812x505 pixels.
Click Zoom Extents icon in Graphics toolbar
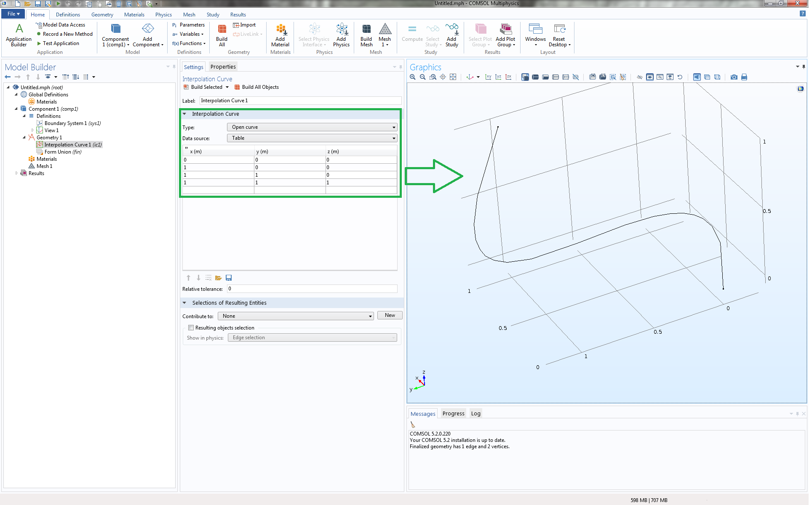click(x=453, y=77)
